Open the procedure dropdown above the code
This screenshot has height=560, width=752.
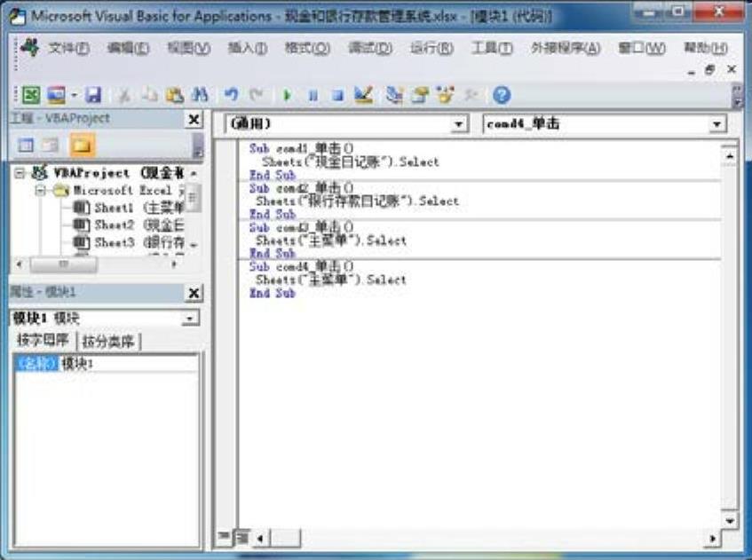pos(716,124)
